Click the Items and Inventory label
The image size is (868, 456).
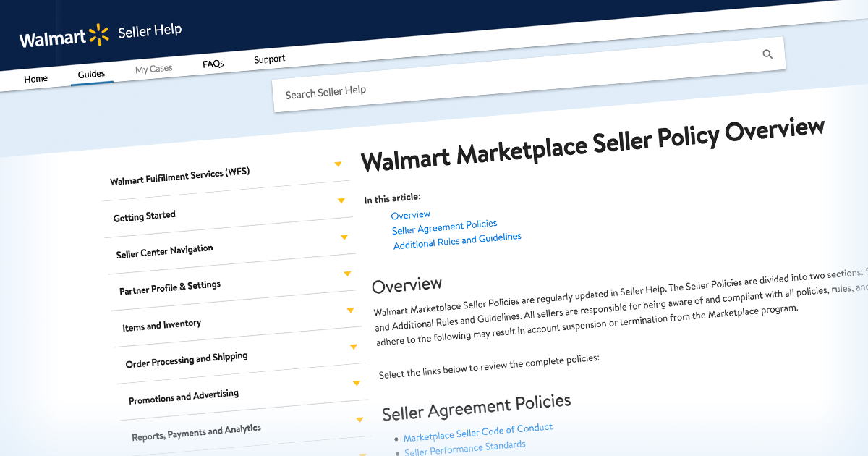[162, 326]
